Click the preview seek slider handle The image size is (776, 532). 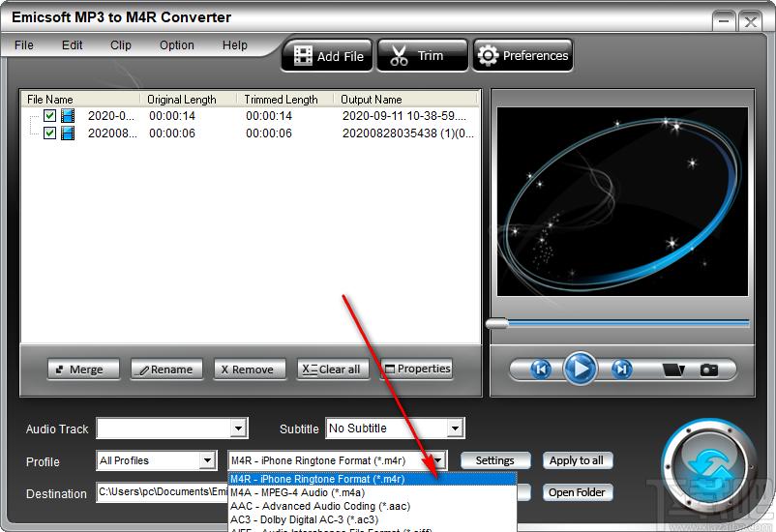(x=497, y=324)
